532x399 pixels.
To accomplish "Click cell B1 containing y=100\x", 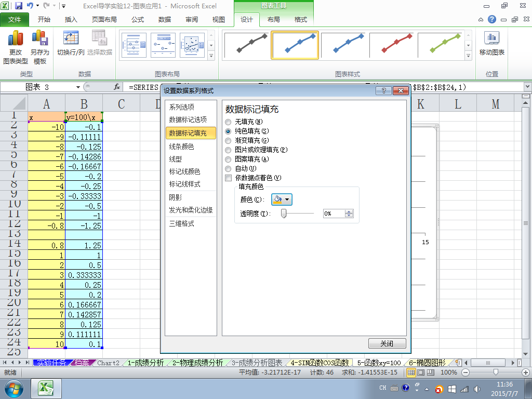I will click(84, 117).
